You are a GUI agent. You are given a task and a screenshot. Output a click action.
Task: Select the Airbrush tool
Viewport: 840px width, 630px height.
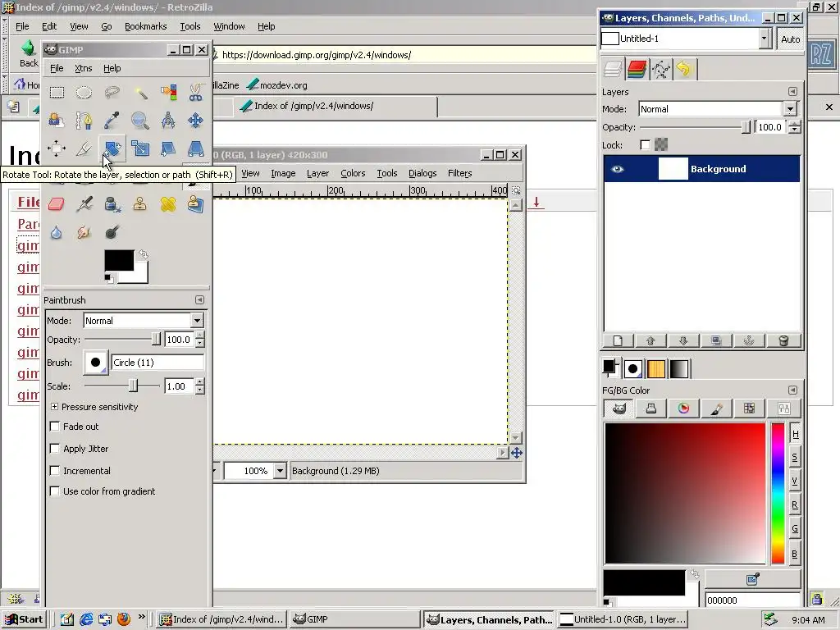point(84,204)
